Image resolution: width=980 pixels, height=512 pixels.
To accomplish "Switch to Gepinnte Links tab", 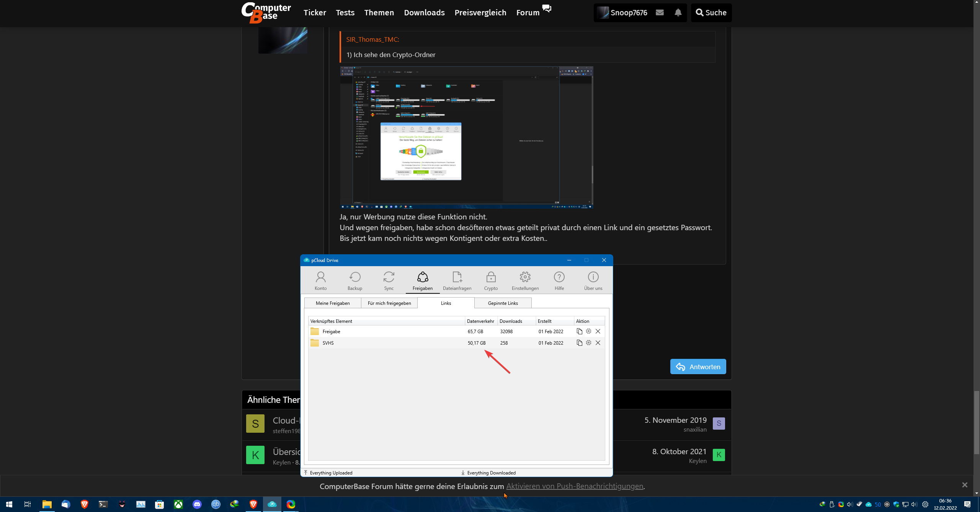I will coord(503,303).
